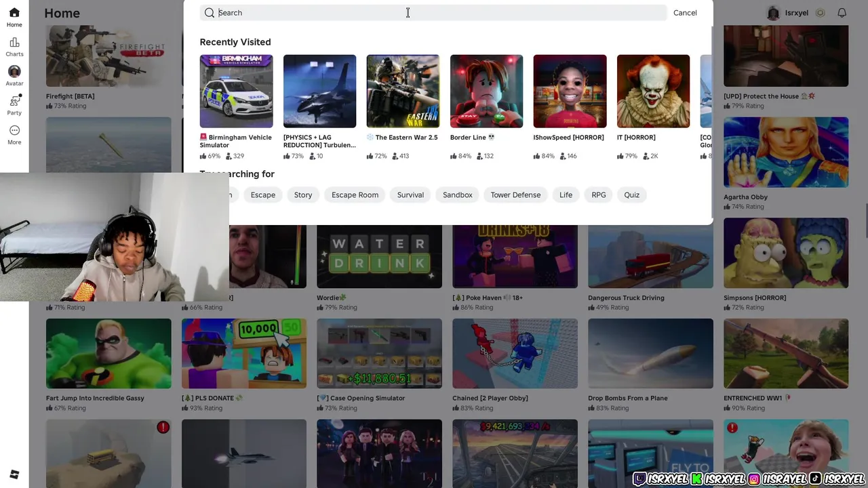The width and height of the screenshot is (868, 488).
Task: Click the Firefight [BETA] title text
Action: click(x=70, y=96)
